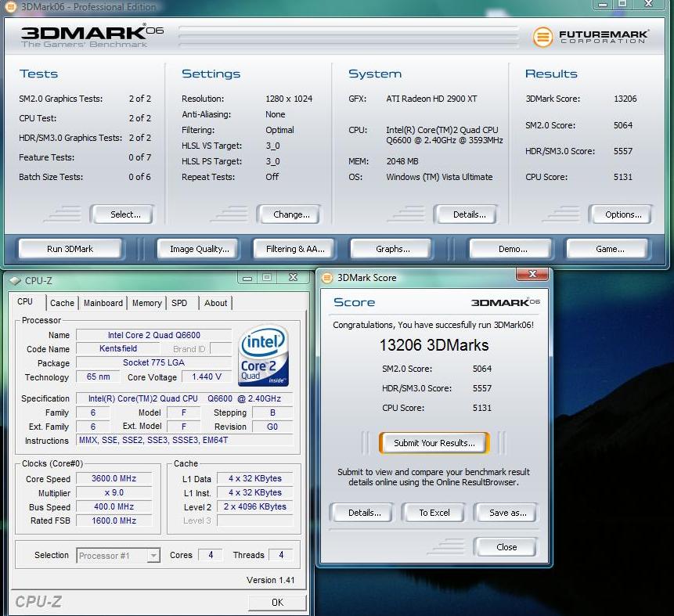Launch the Demo... button
The image size is (674, 616).
tap(511, 249)
